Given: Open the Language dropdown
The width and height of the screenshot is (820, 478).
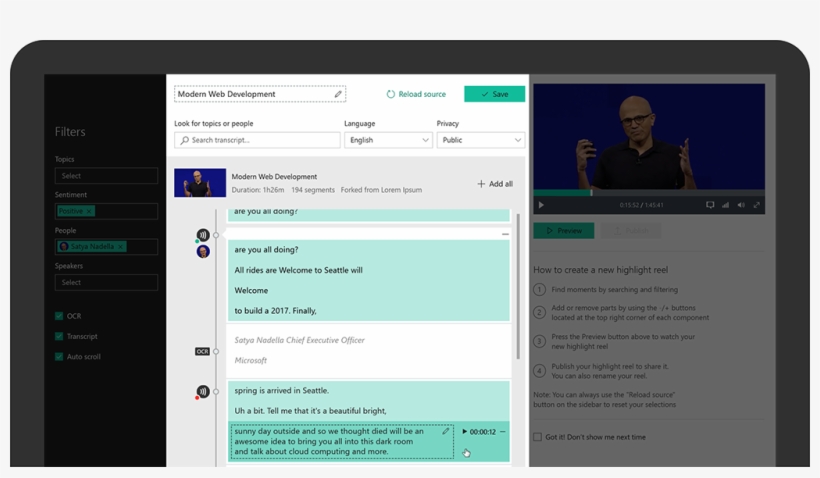Looking at the screenshot, I should [388, 140].
